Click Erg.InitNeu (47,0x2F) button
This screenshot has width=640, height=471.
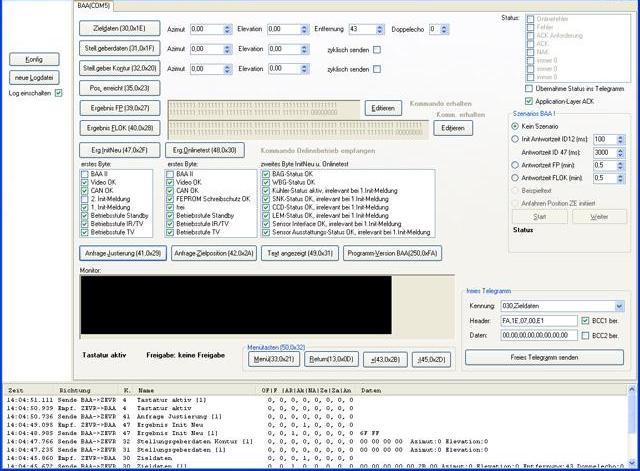[x=120, y=150]
